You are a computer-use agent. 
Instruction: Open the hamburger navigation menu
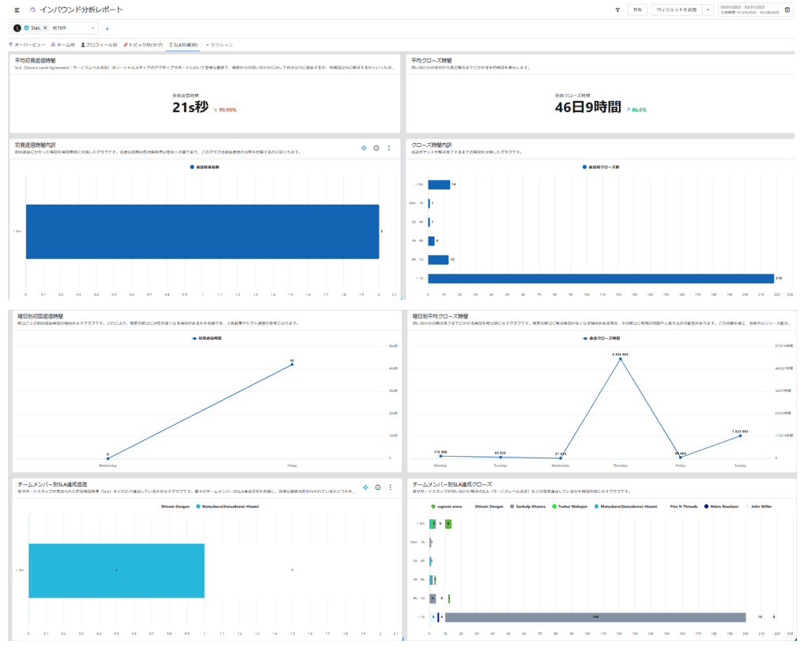click(17, 10)
